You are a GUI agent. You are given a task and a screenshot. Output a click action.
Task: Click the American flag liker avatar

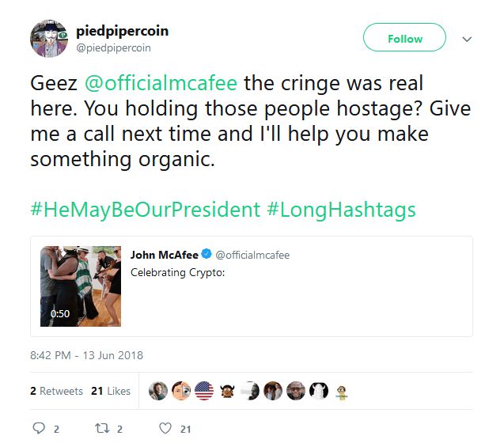click(x=204, y=391)
